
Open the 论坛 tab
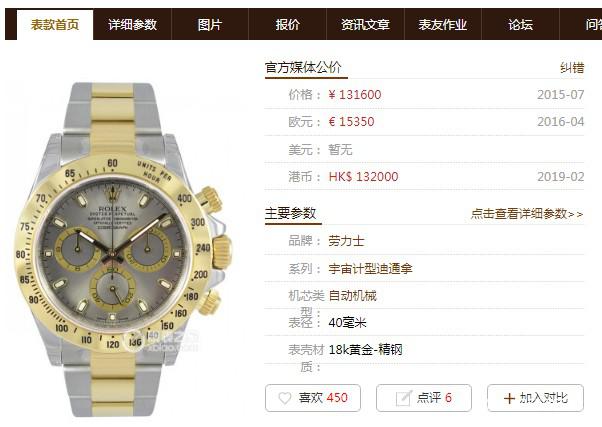point(520,25)
